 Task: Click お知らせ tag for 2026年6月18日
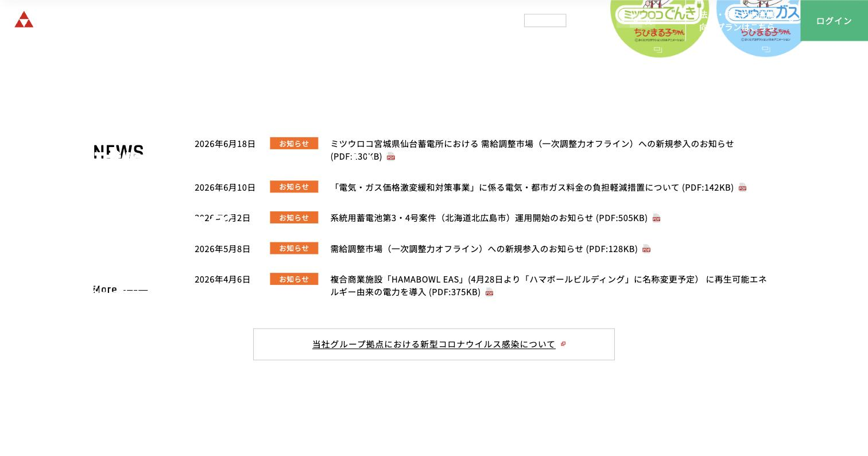click(294, 144)
